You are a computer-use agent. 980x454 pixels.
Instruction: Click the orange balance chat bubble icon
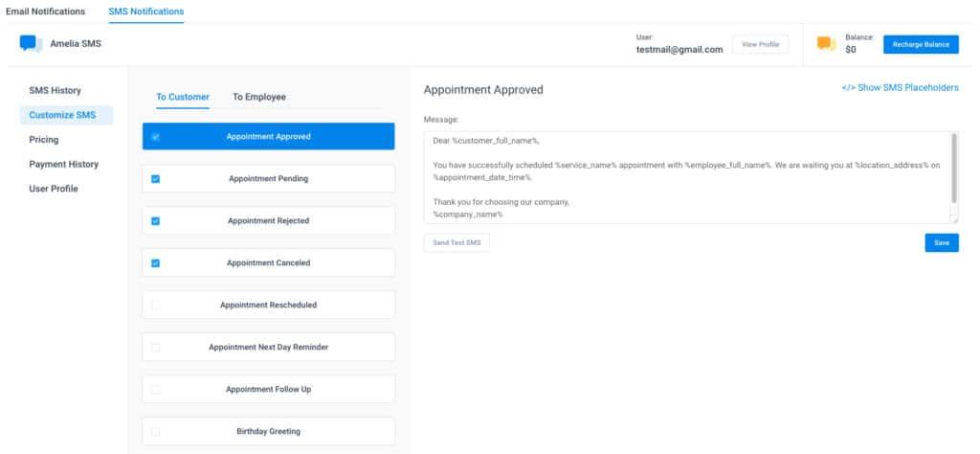826,44
